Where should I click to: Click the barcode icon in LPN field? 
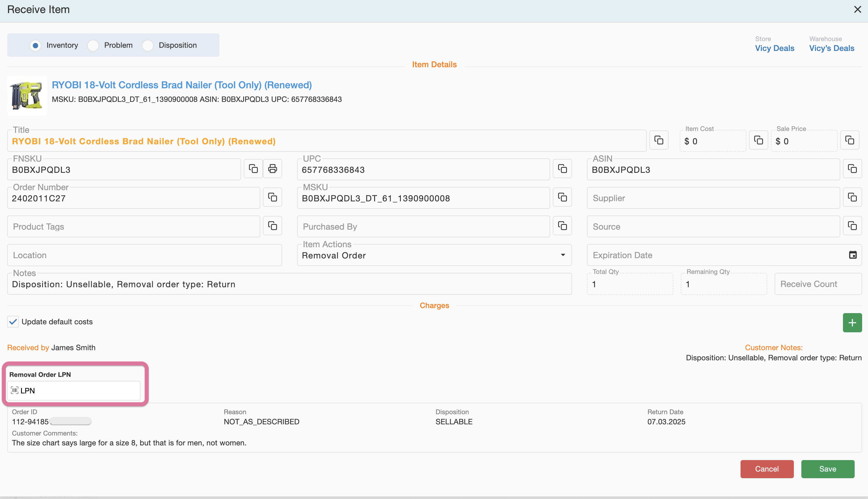point(14,390)
